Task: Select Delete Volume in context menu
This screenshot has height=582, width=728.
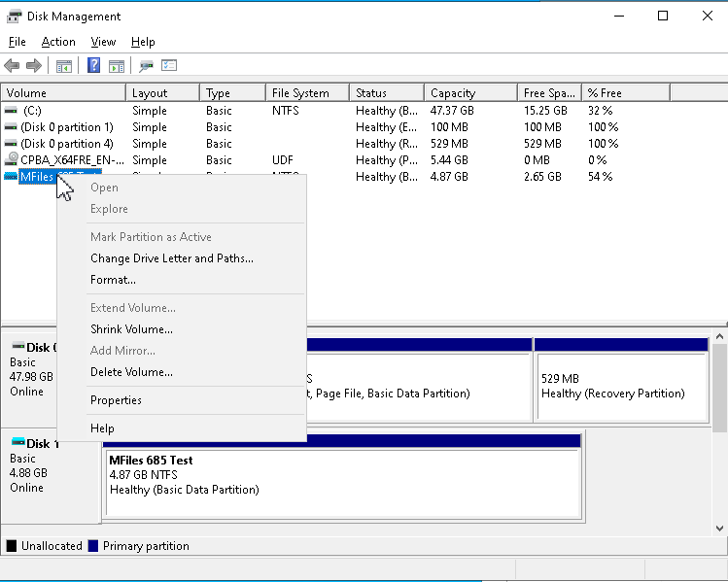Action: [131, 372]
